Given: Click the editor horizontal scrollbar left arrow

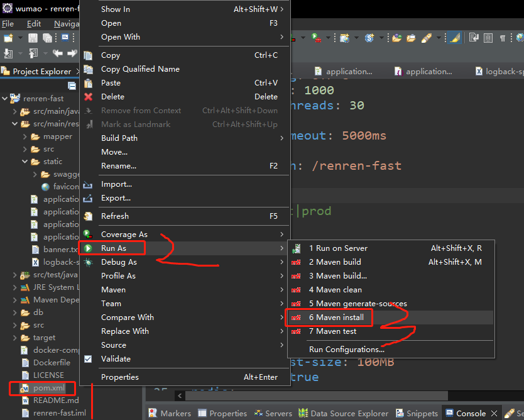Looking at the screenshot, I should coord(180,396).
